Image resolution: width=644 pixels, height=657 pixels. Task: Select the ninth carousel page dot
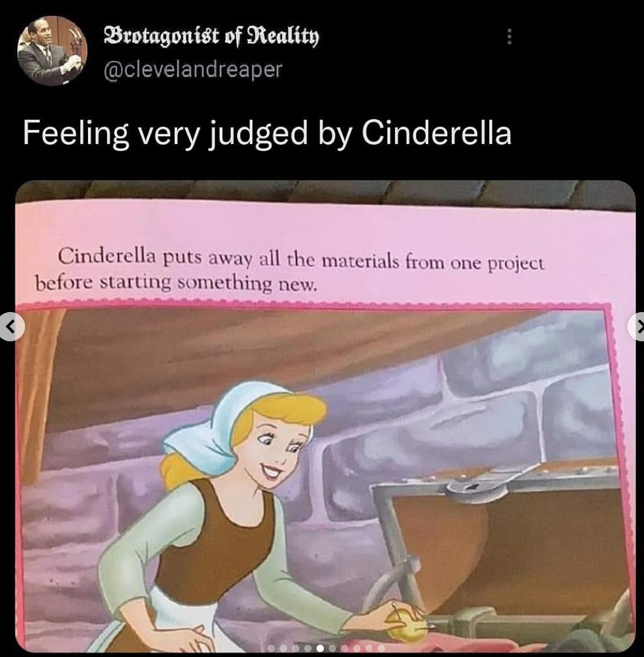point(369,648)
